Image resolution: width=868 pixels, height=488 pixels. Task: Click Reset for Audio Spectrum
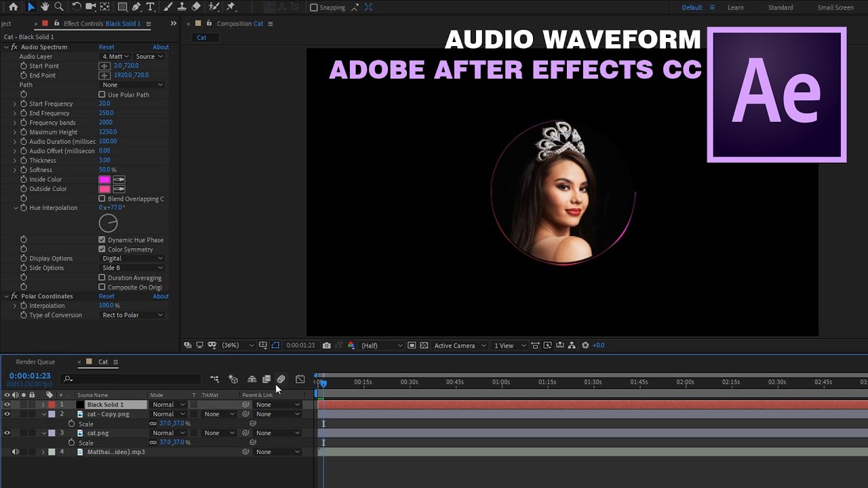106,47
